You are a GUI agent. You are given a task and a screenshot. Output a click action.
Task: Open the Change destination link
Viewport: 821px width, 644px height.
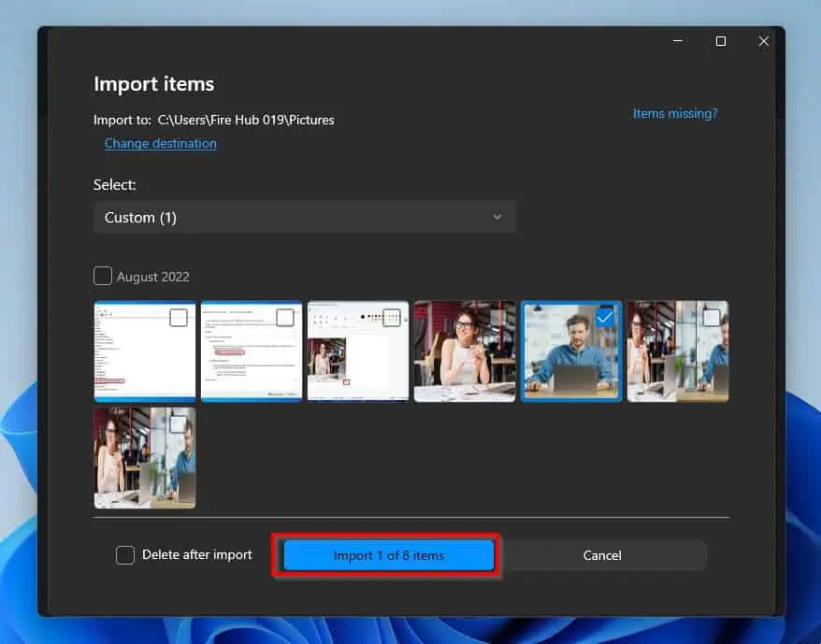[160, 143]
